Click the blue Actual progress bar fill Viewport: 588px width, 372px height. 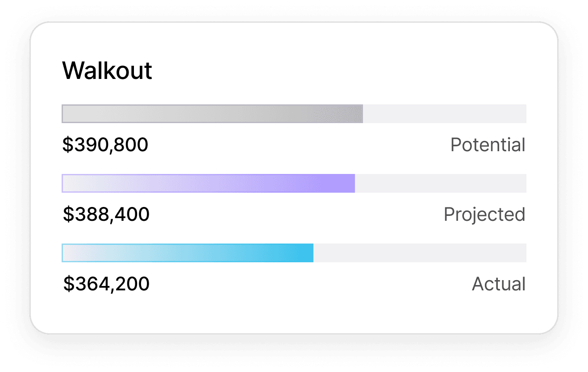[x=188, y=253]
